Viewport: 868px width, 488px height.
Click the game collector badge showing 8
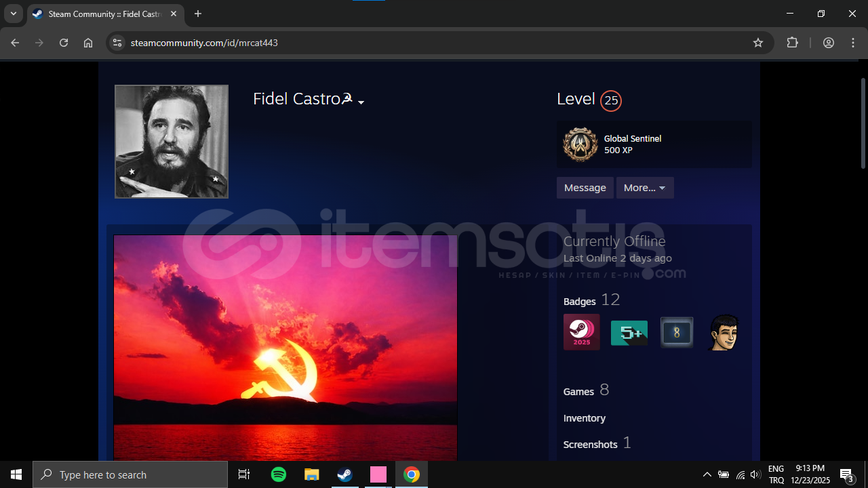(676, 333)
